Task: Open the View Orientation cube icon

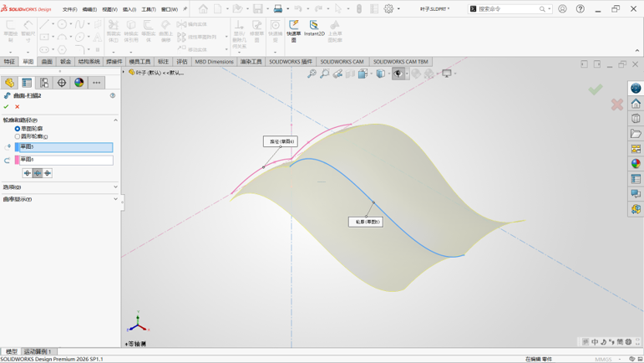Action: click(363, 74)
